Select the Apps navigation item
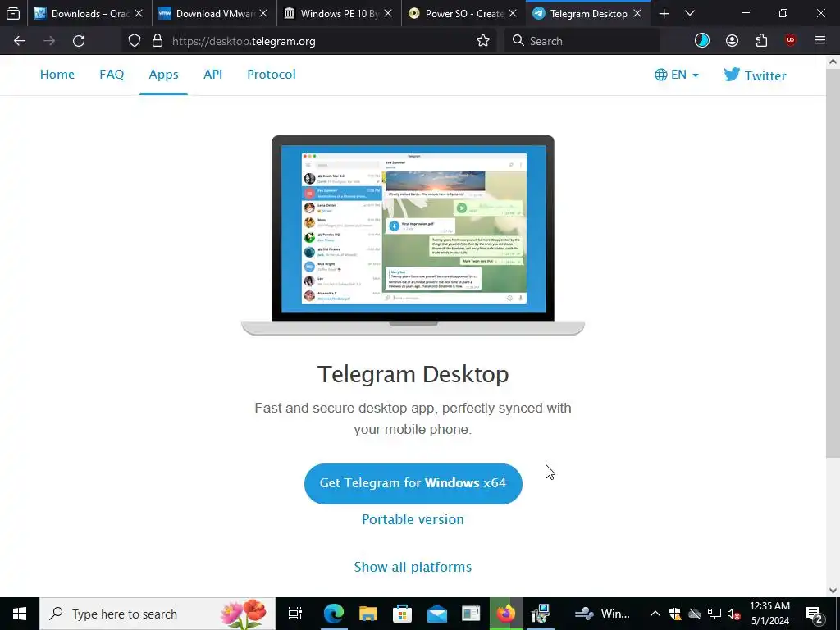Viewport: 840px width, 630px height. click(x=163, y=75)
